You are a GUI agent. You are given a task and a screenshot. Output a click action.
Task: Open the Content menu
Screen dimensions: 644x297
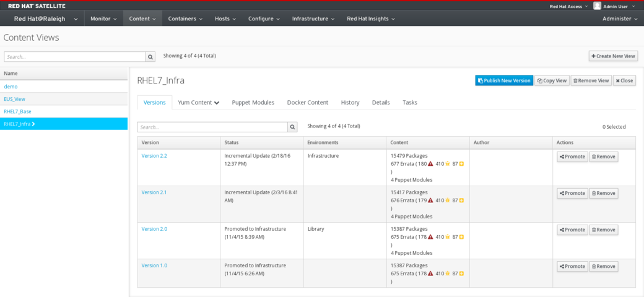click(x=142, y=19)
